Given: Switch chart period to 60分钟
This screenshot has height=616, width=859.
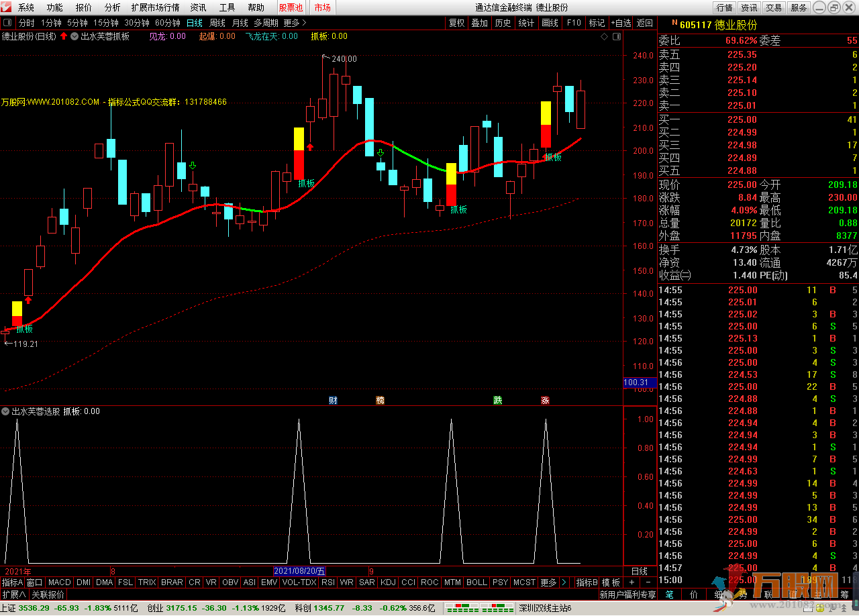Looking at the screenshot, I should pos(167,23).
